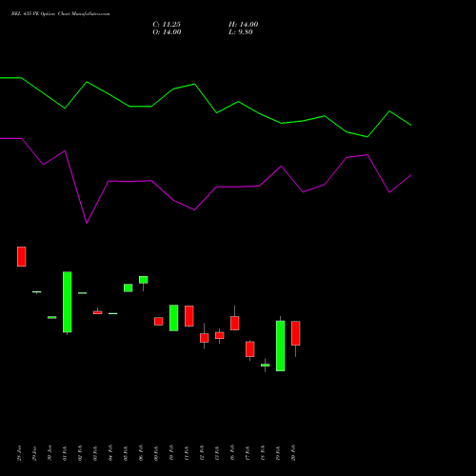
Task: Click the green candle for 10 Feb
Action: pyautogui.click(x=174, y=318)
